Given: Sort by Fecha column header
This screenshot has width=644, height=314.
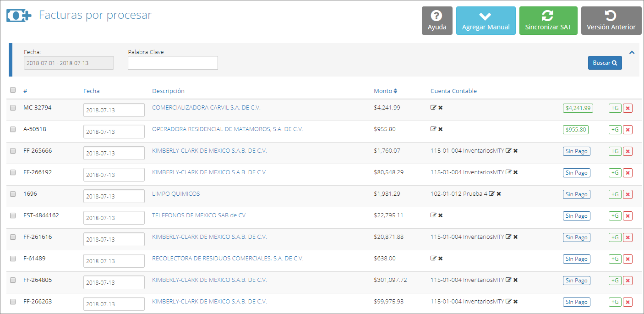Looking at the screenshot, I should click(x=91, y=91).
